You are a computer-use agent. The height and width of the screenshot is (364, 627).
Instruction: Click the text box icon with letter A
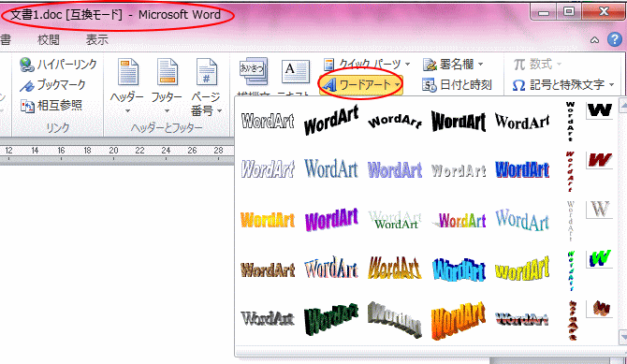295,71
